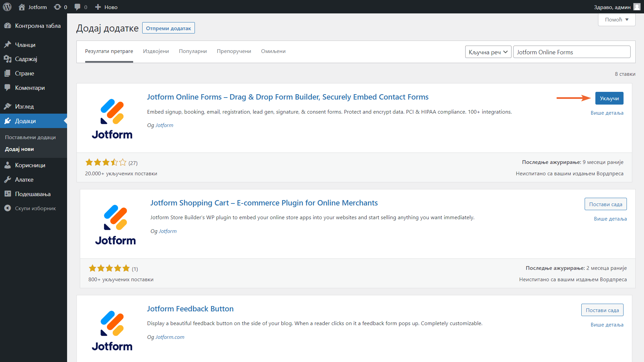Click the Укључи activate button
Screen dimensions: 644x362
[x=609, y=98]
